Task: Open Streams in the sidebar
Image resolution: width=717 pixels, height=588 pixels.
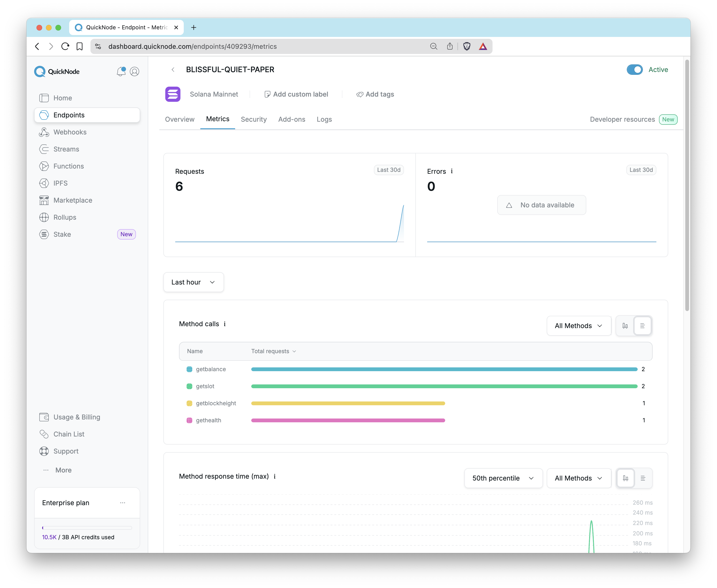Action: pos(87,149)
